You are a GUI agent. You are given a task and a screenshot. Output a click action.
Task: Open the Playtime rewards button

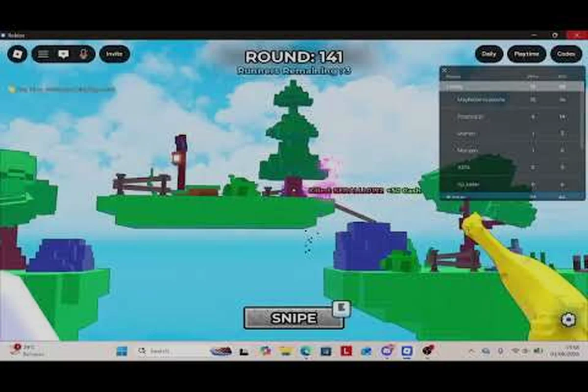click(x=527, y=54)
